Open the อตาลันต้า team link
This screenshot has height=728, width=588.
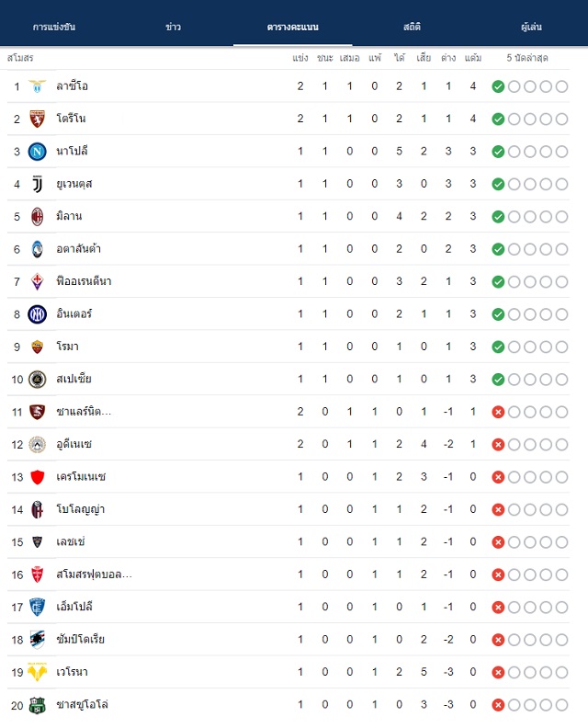pyautogui.click(x=78, y=249)
